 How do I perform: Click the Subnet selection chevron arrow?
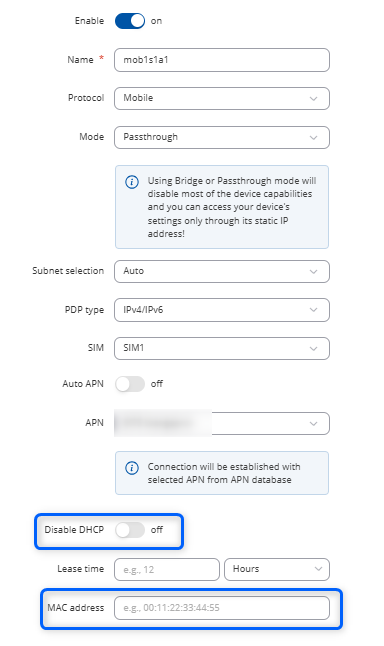[314, 272]
